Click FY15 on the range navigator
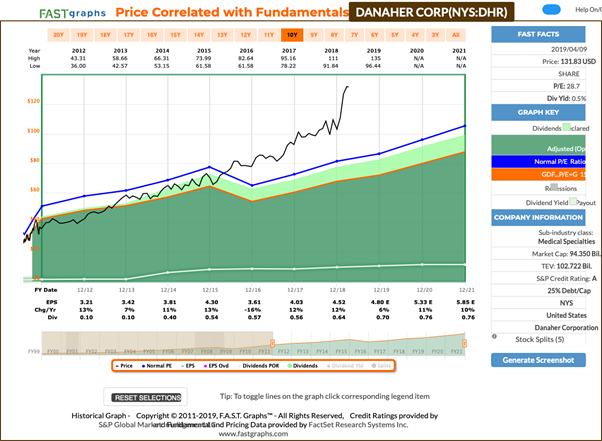Image resolution: width=602 pixels, height=441 pixels. tap(341, 351)
